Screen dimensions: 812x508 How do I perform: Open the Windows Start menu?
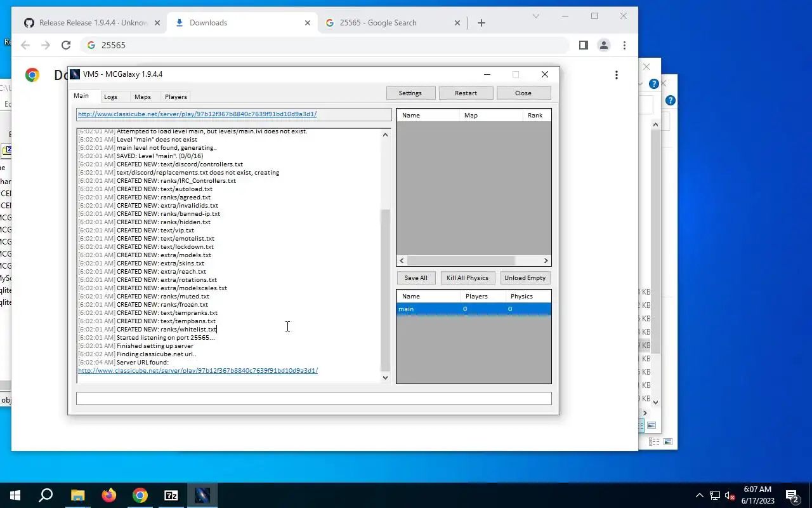pyautogui.click(x=15, y=495)
